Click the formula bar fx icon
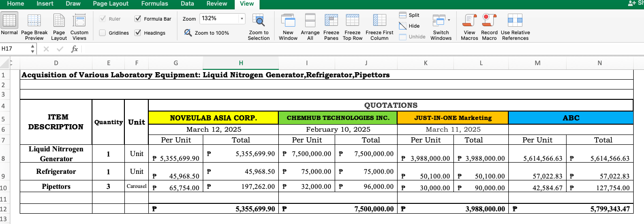Viewport: 644px width, 224px height. tap(75, 49)
